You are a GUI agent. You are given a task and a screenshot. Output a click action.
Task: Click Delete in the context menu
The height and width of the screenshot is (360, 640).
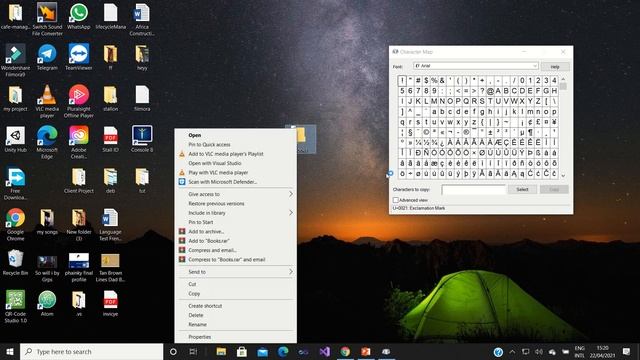[x=236, y=315]
